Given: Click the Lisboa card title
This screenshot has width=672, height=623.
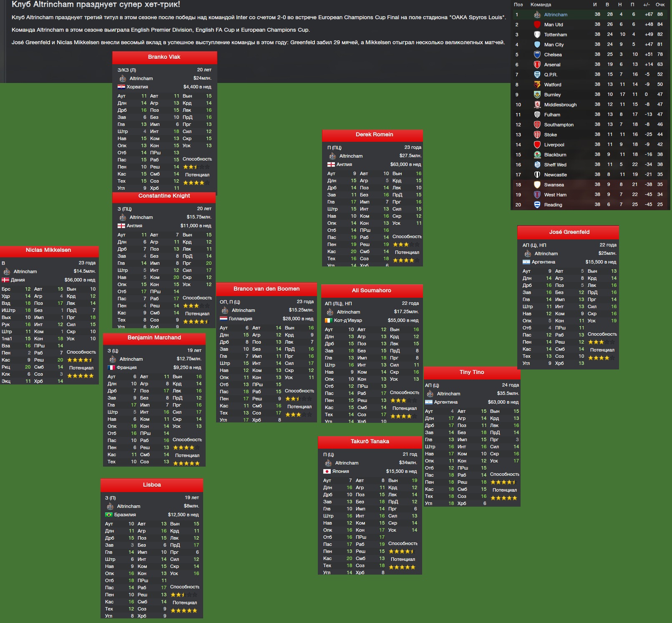Looking at the screenshot, I should 152,485.
